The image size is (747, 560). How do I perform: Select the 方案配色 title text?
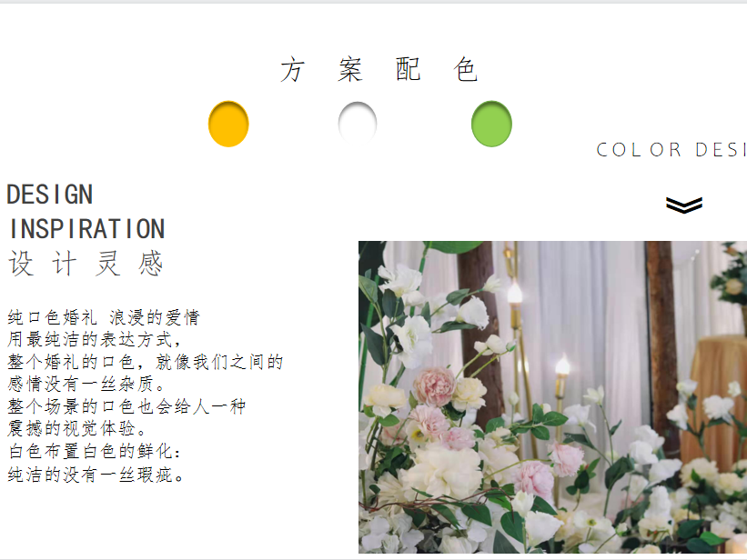[x=379, y=69]
